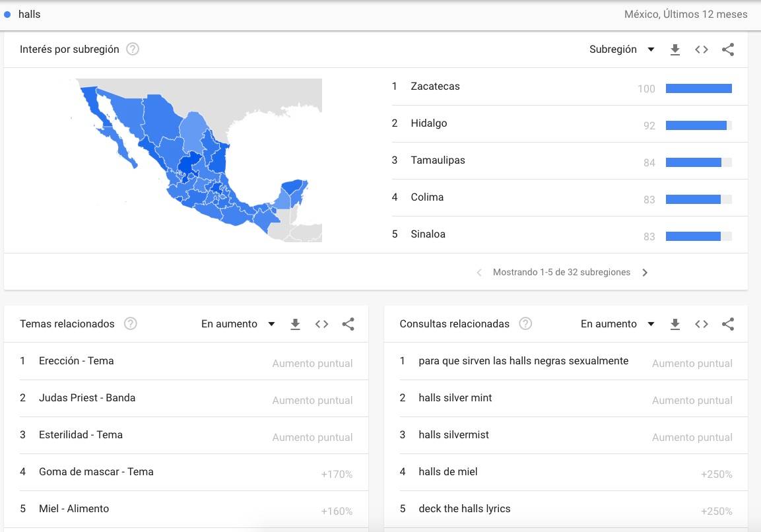The height and width of the screenshot is (532, 761).
Task: Click the help icon next to Temas relacionados
Action: (x=130, y=323)
